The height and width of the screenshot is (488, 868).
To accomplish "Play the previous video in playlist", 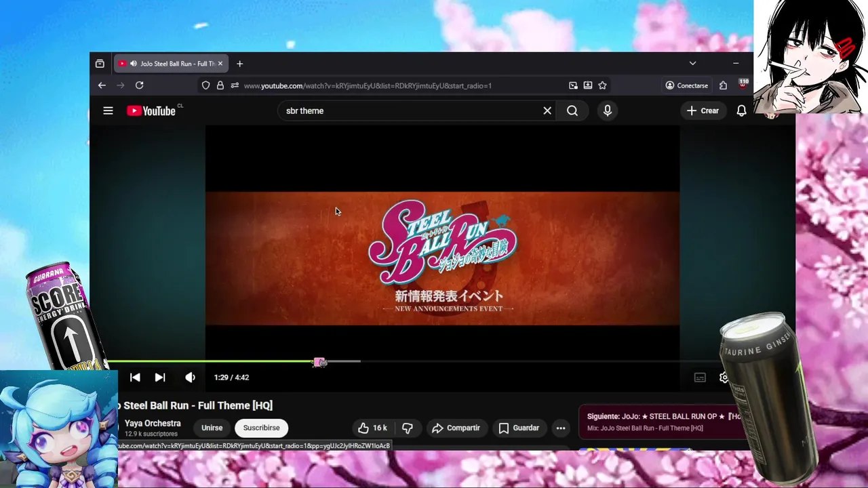I will pyautogui.click(x=135, y=378).
